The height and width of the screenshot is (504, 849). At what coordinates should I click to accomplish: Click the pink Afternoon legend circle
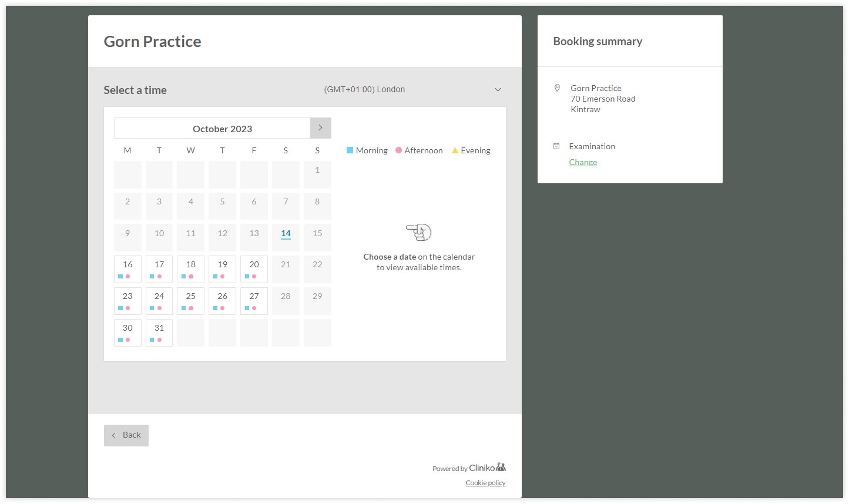point(398,150)
